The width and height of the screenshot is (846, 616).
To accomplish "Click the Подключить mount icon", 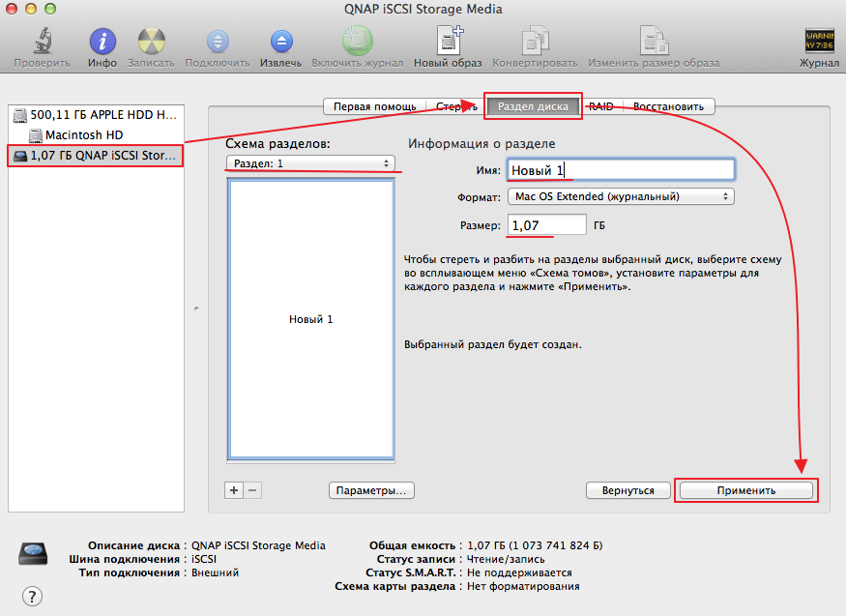I will click(x=218, y=42).
